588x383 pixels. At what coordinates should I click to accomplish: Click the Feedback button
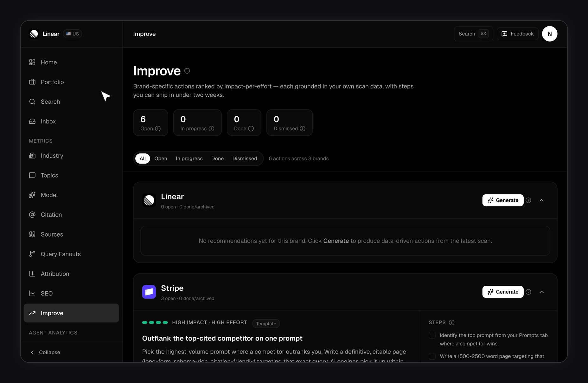click(518, 34)
